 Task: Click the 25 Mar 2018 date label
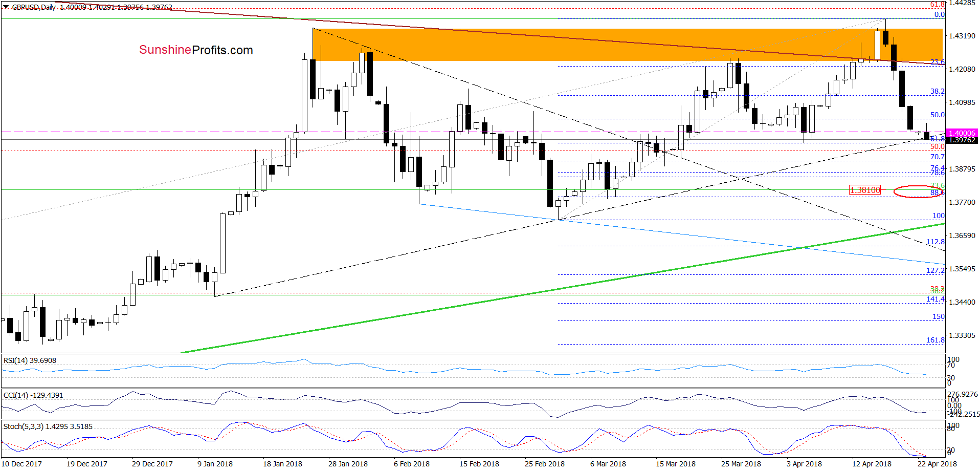[x=741, y=464]
